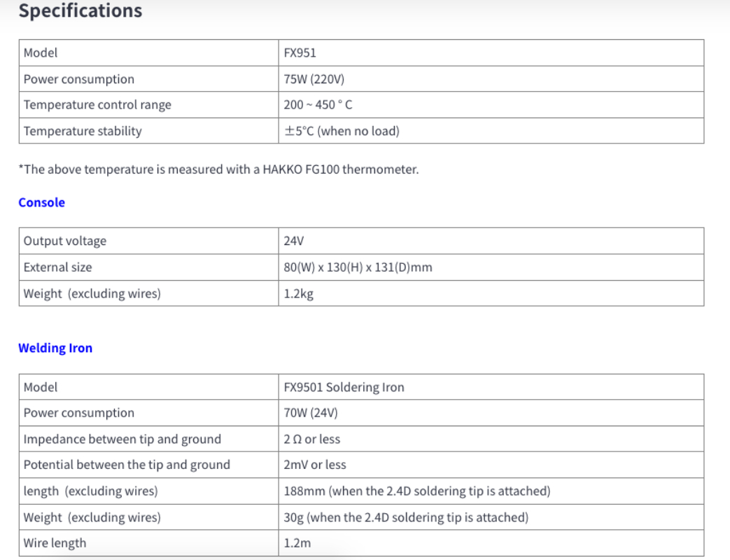The image size is (730, 560).
Task: Select the FX951 model value cell
Action: (300, 52)
